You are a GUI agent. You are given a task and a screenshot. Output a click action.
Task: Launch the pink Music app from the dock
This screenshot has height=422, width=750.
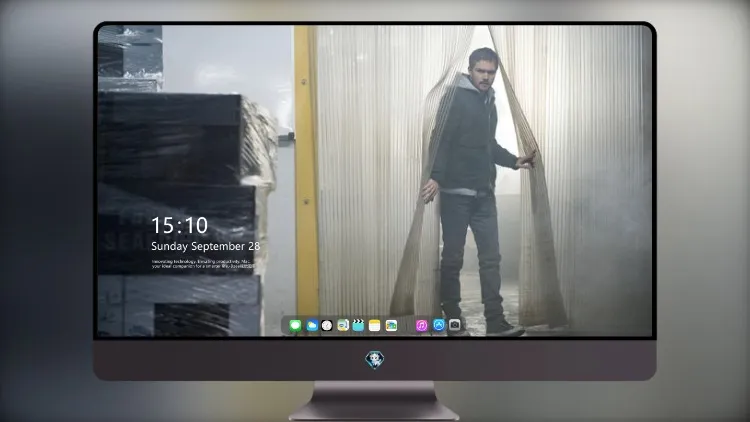421,326
